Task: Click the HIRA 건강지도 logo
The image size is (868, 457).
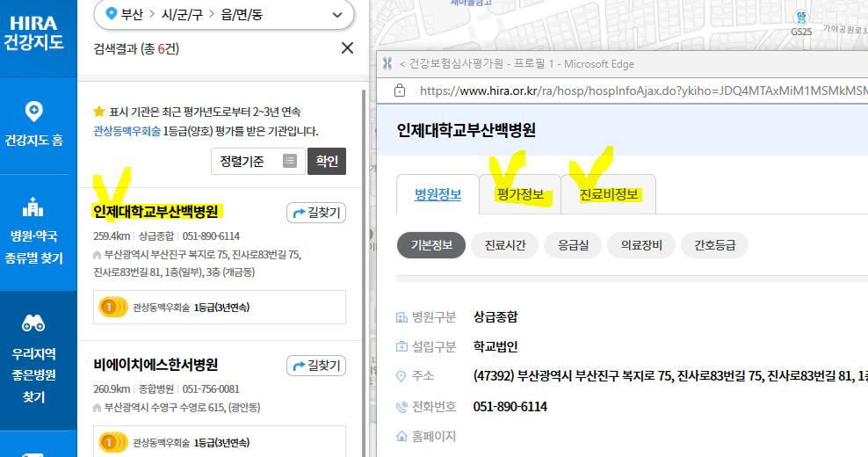Action: pyautogui.click(x=33, y=33)
